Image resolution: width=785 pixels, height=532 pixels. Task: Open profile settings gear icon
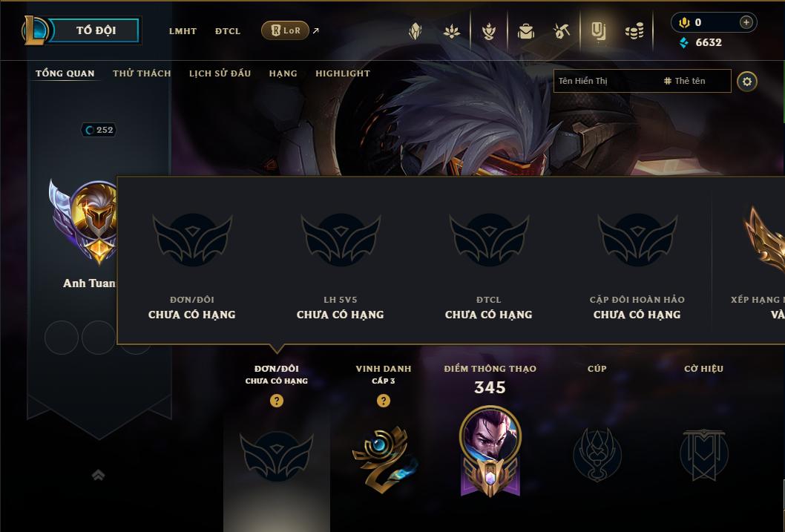point(747,82)
